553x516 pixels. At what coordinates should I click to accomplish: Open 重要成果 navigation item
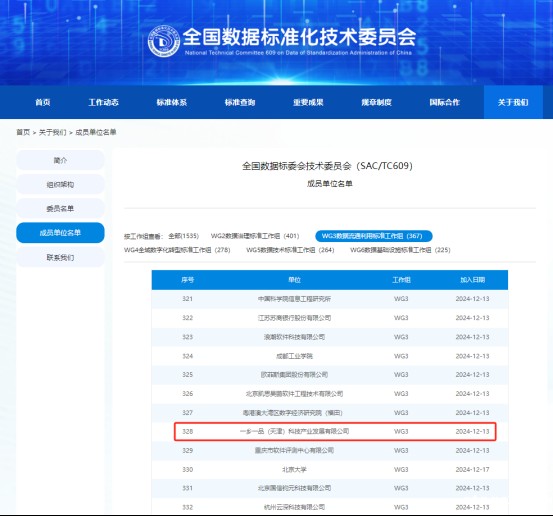[308, 102]
